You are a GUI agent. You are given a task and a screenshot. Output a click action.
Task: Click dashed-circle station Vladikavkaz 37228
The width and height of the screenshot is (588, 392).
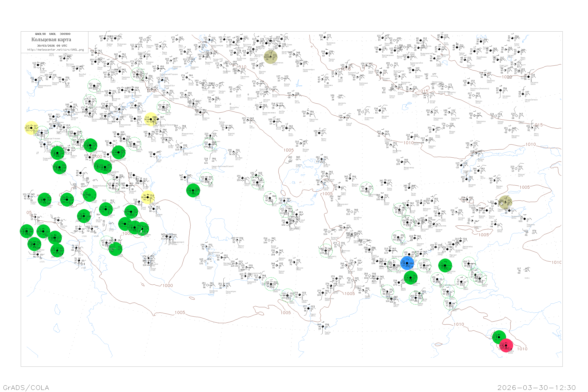pos(113,185)
